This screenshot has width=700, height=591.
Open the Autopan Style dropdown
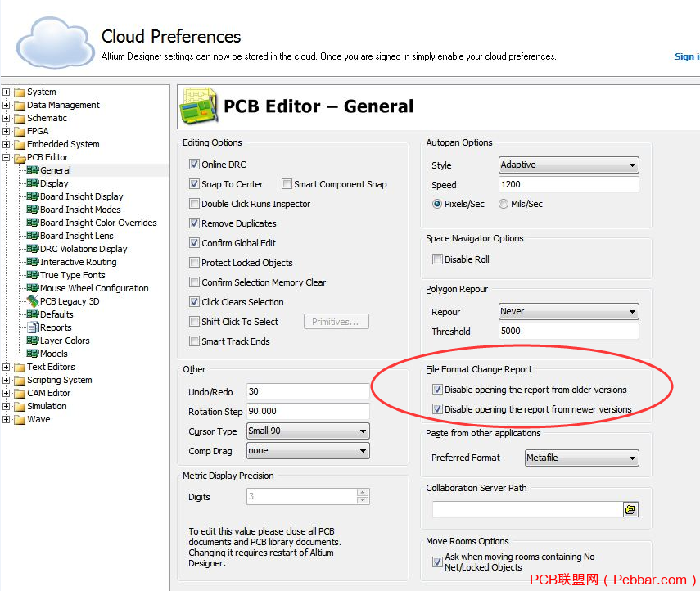[569, 165]
